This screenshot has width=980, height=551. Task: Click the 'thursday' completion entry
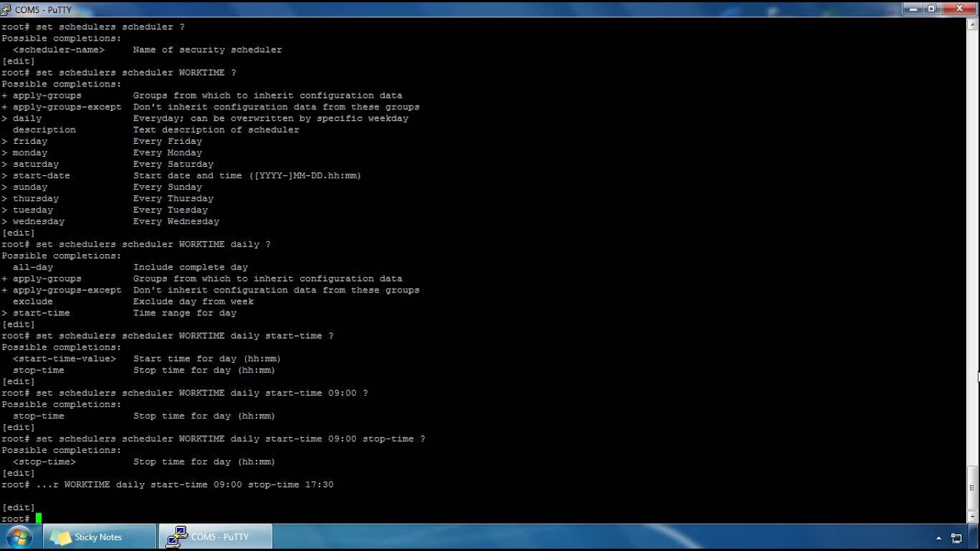(x=36, y=199)
